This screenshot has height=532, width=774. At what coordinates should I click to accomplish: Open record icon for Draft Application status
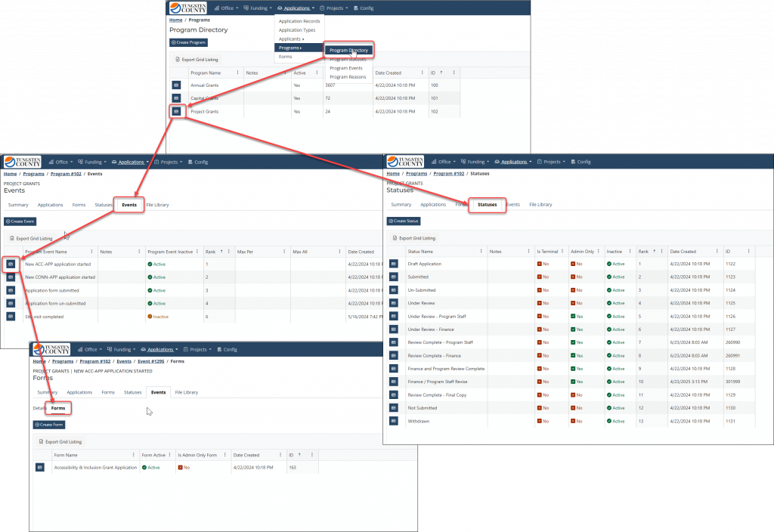coord(393,264)
